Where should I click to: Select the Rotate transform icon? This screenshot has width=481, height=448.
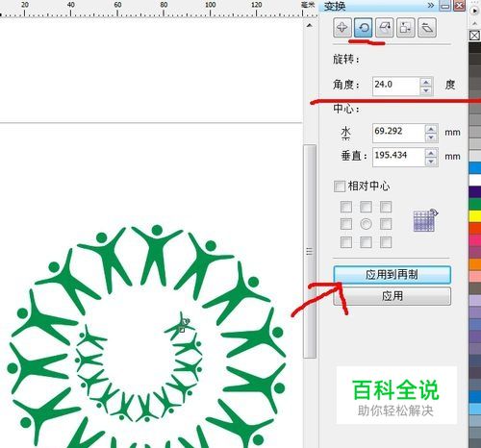point(364,28)
